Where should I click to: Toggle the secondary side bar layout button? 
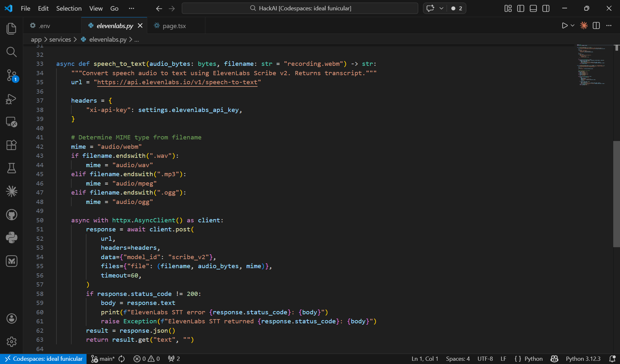click(546, 8)
